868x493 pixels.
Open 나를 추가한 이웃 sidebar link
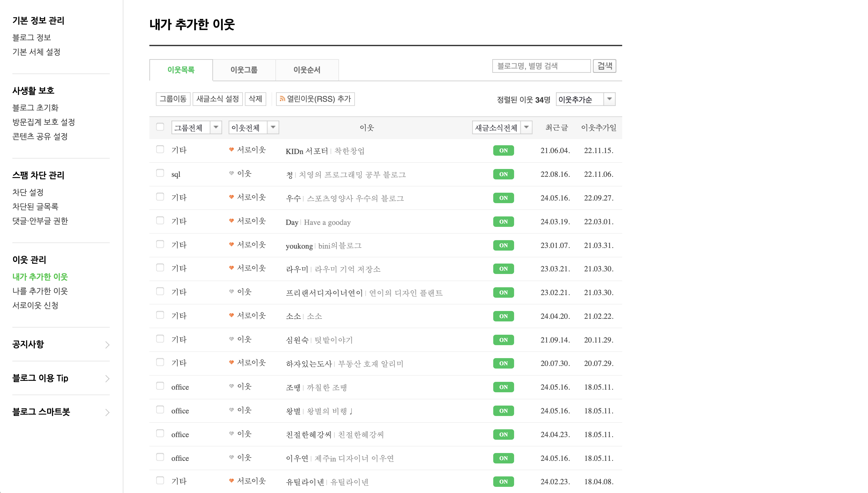tap(40, 291)
